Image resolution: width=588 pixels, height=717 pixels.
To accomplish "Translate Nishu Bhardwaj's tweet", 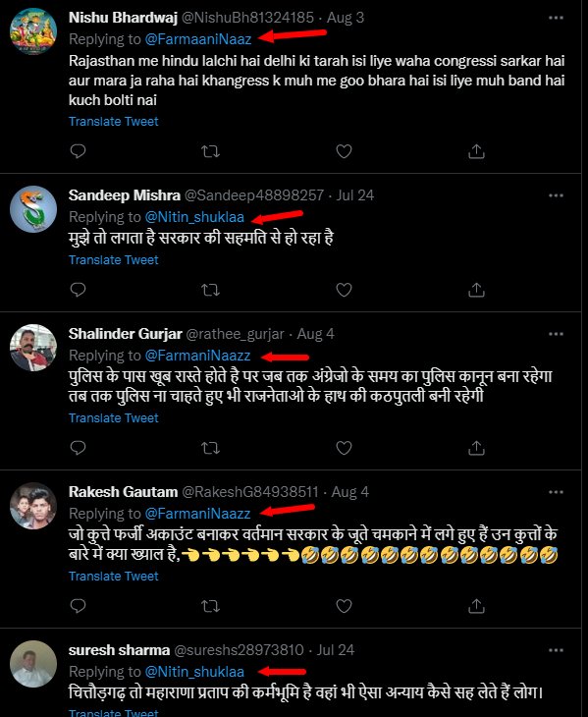I will 113,122.
